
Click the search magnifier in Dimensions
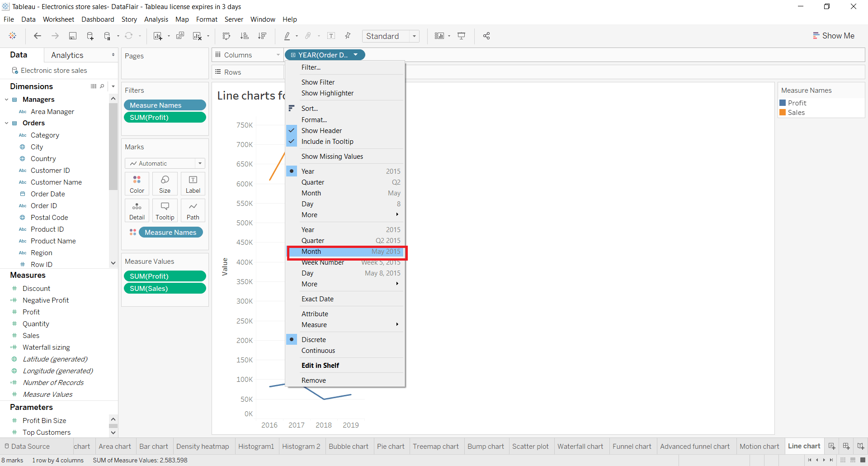coord(102,86)
